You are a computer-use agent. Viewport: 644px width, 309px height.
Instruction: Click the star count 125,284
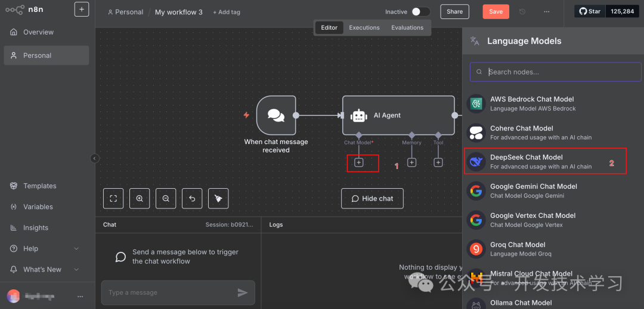pos(622,11)
